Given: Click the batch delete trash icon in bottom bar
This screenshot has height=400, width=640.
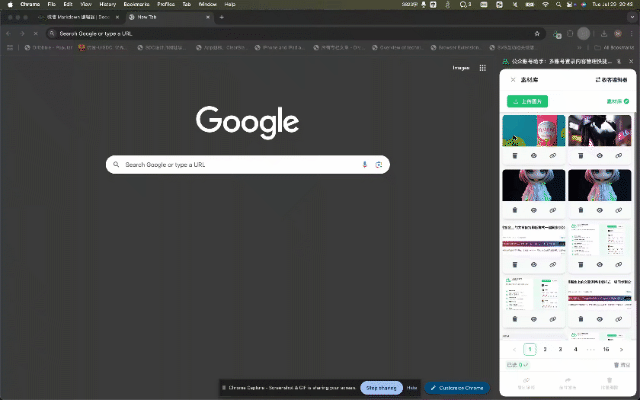Looking at the screenshot, I should (609, 380).
